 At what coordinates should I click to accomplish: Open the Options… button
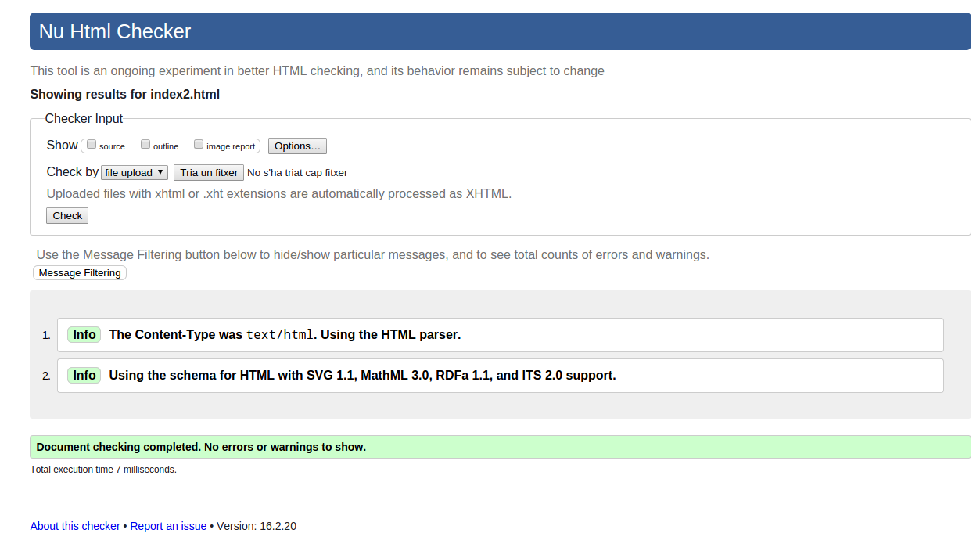297,146
